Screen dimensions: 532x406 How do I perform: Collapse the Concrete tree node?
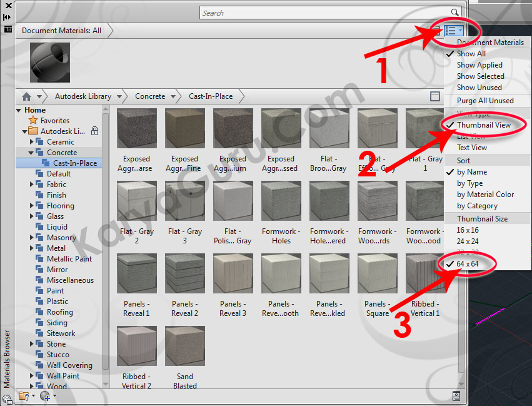32,153
